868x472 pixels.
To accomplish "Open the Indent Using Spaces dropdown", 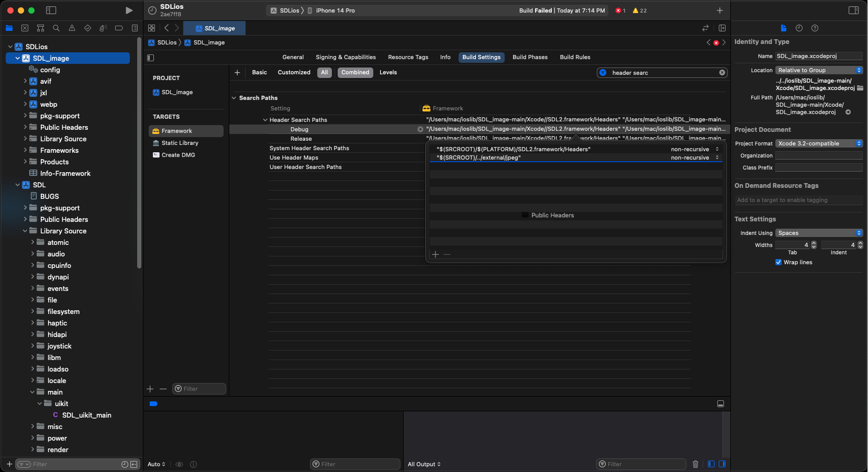I will [x=819, y=233].
